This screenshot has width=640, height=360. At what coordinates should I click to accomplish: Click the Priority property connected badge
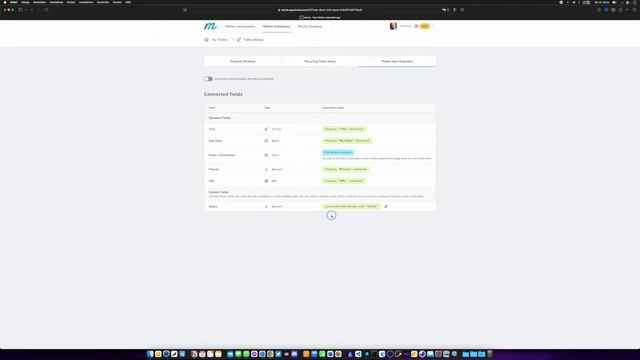346,169
